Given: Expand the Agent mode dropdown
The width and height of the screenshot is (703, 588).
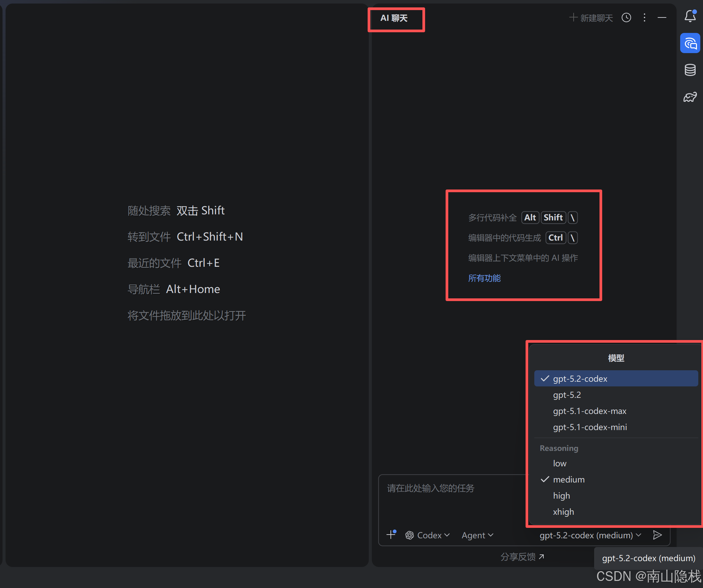Looking at the screenshot, I should (x=477, y=535).
